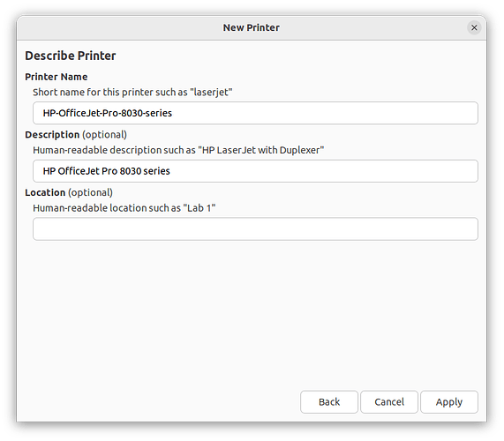Click the "Description (optional)" label
This screenshot has height=441, width=504.
click(76, 135)
